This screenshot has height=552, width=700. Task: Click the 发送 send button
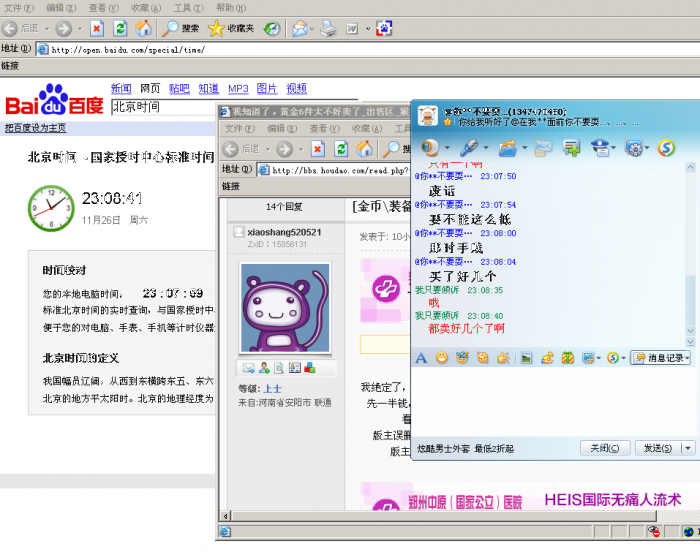click(x=658, y=448)
